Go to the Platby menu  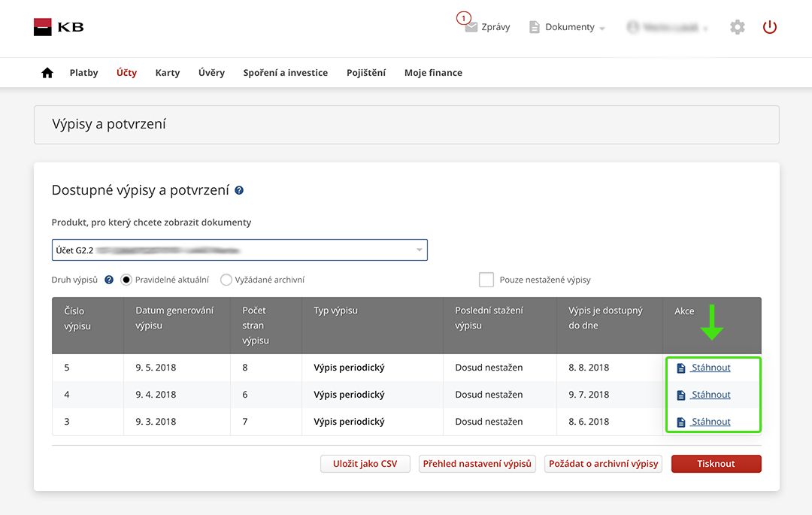(x=83, y=73)
